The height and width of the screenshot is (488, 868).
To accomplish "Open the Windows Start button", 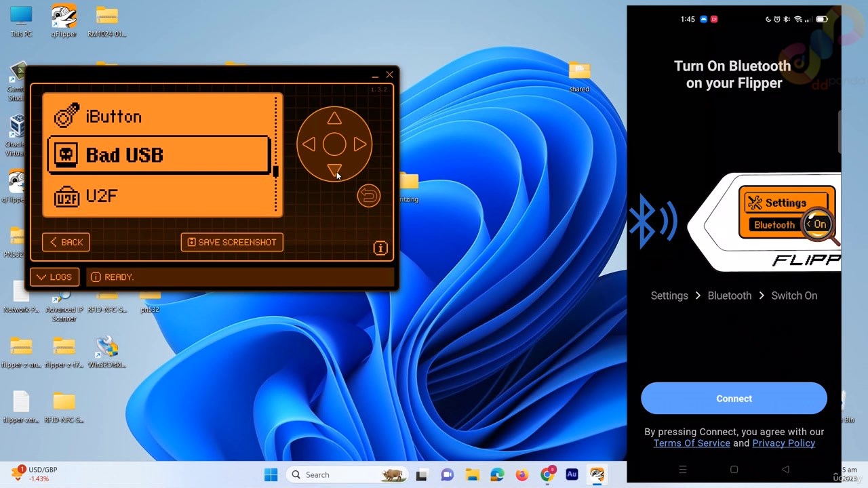I will click(271, 474).
